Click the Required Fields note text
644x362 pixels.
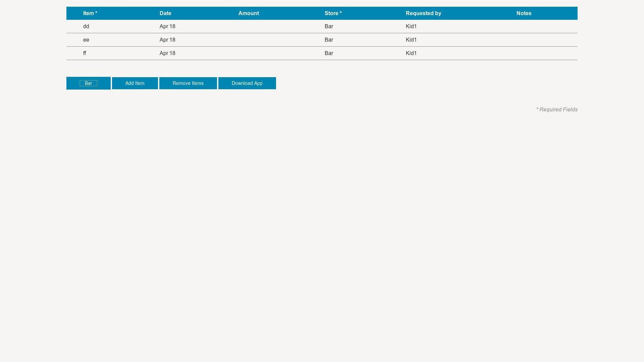[557, 110]
